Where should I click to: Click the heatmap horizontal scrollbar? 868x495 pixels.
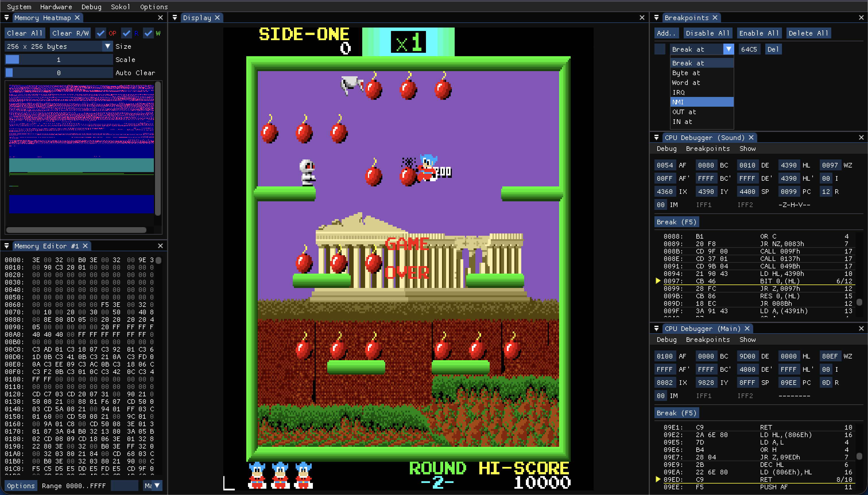pos(76,230)
